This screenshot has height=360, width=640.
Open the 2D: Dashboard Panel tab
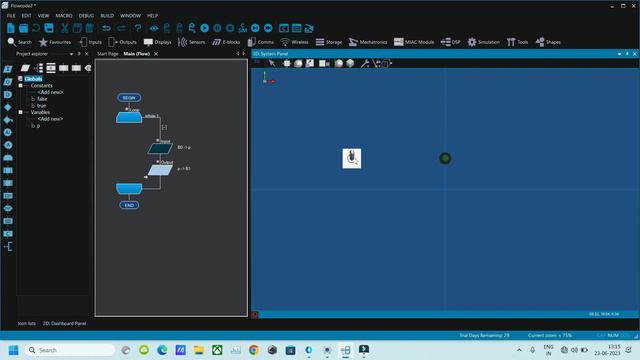click(64, 323)
